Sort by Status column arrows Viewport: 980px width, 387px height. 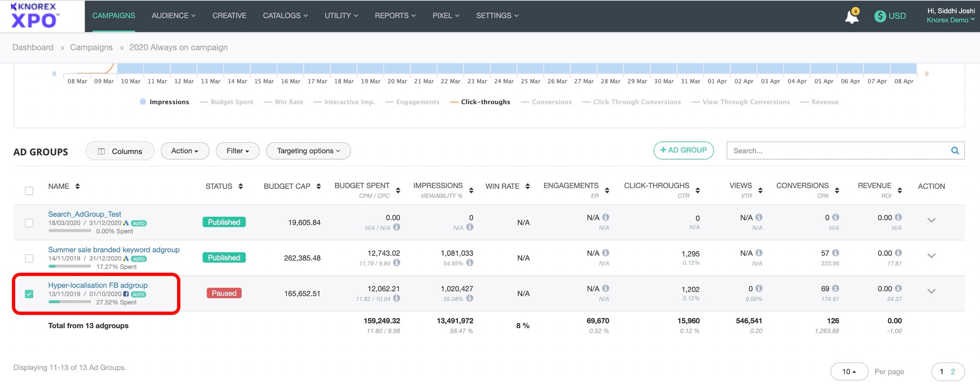(x=241, y=186)
